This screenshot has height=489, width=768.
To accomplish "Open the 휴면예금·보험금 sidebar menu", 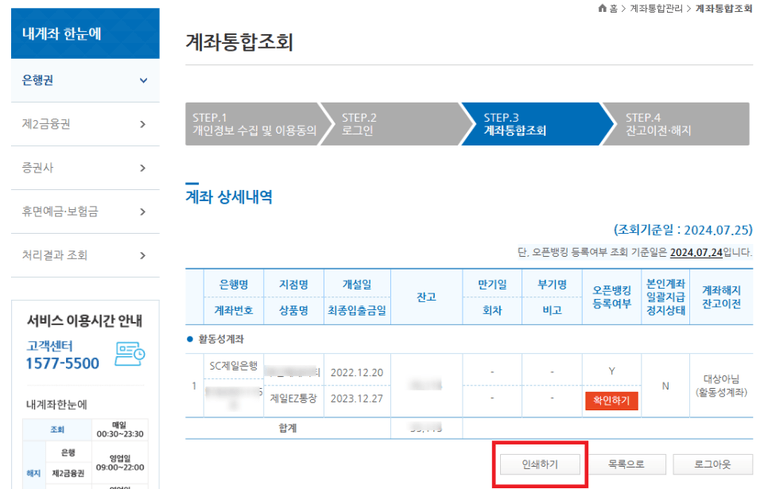I will pos(80,211).
